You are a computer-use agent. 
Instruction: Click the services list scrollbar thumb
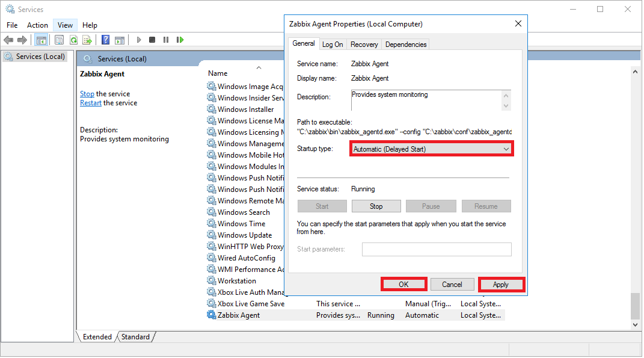[635, 306]
